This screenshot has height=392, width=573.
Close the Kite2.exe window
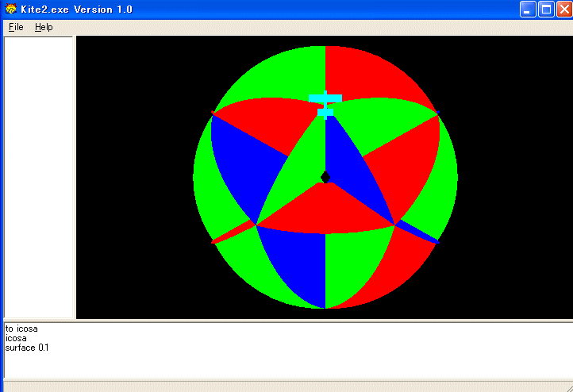564,10
